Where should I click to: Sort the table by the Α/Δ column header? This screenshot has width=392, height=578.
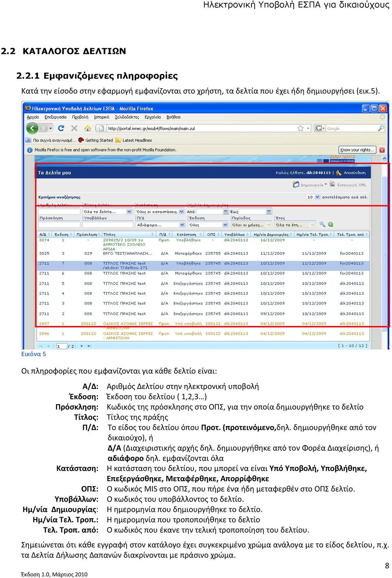tap(44, 235)
